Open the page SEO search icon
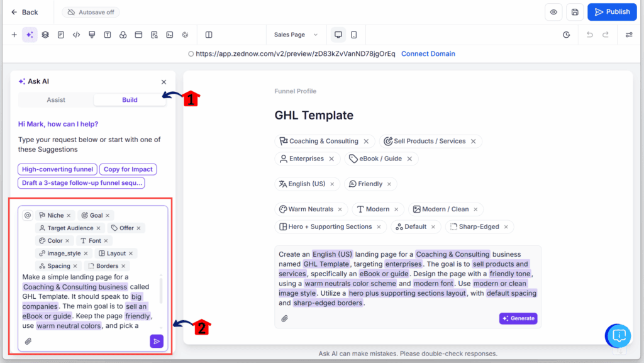This screenshot has width=644, height=363. click(153, 35)
